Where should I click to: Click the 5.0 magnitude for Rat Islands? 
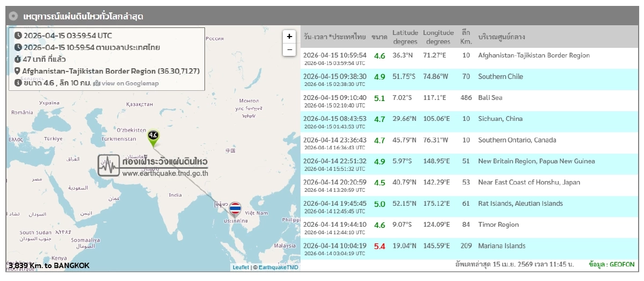pos(379,204)
